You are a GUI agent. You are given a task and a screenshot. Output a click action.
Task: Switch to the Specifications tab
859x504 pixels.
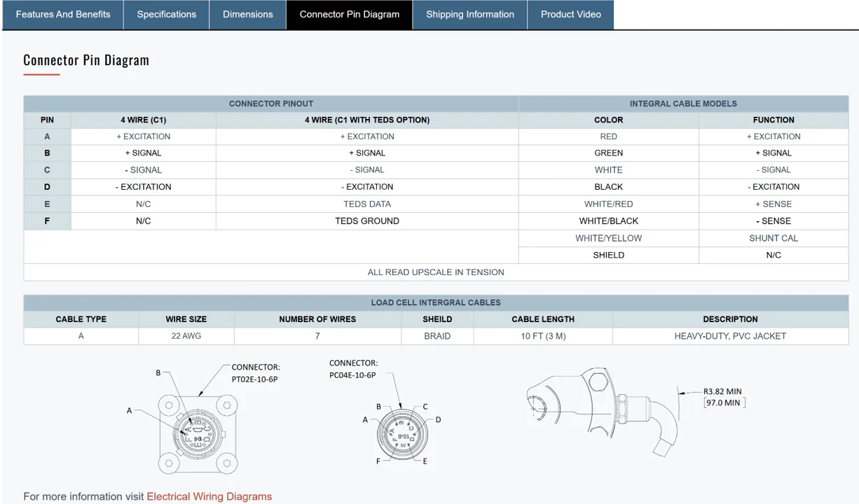click(x=167, y=15)
